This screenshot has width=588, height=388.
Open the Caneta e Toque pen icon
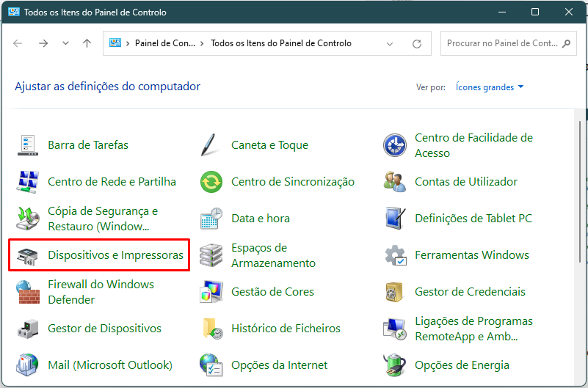209,145
